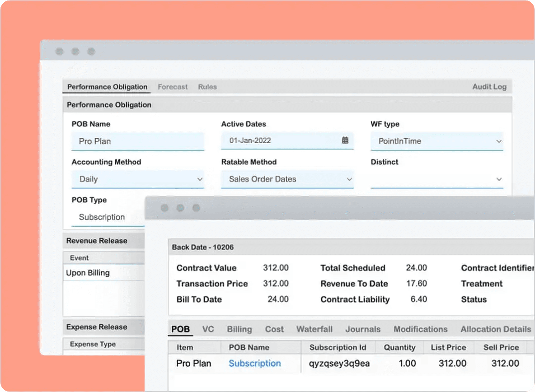This screenshot has height=392, width=535.
Task: Open the Journals tab
Action: (363, 329)
